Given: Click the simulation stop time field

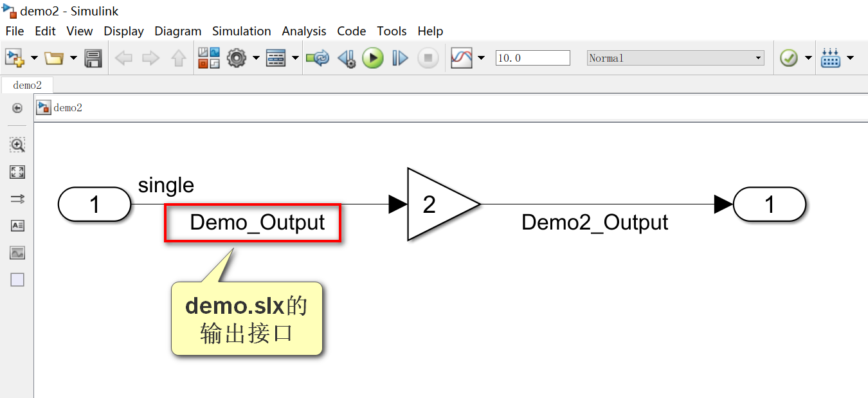Looking at the screenshot, I should pos(533,58).
